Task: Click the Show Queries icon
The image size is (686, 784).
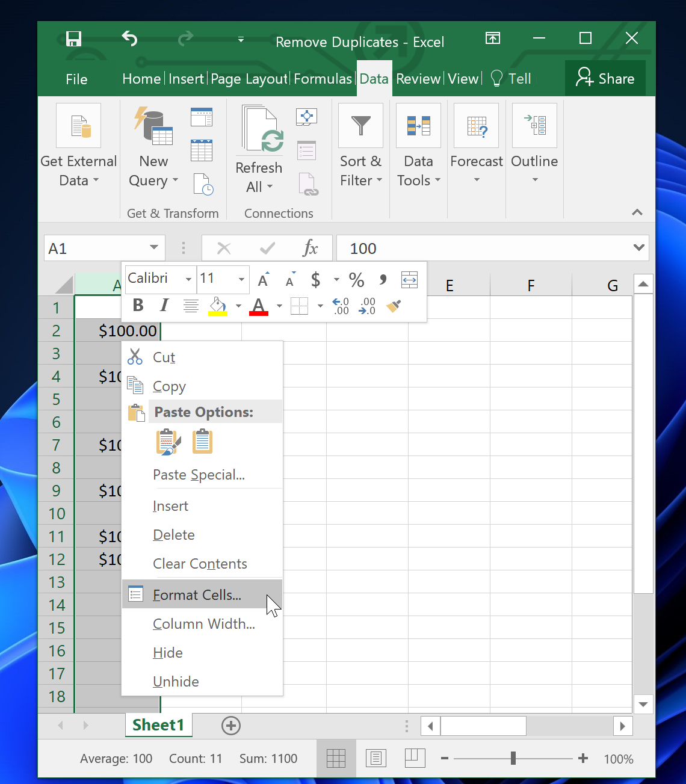Action: 202,117
